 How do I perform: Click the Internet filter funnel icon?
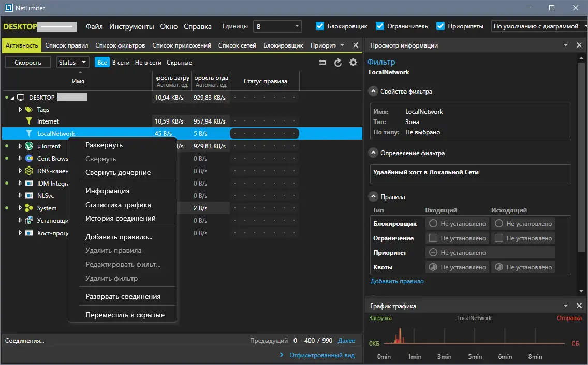point(29,121)
